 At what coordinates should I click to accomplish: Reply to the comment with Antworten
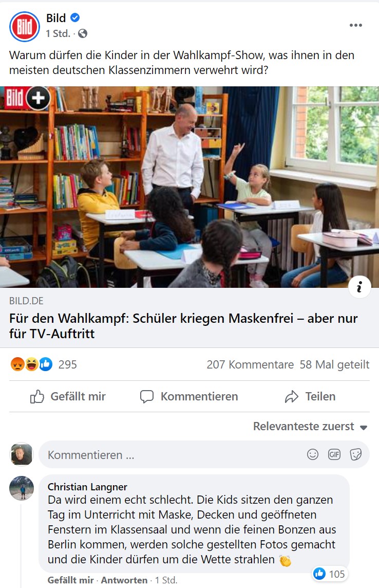(124, 580)
